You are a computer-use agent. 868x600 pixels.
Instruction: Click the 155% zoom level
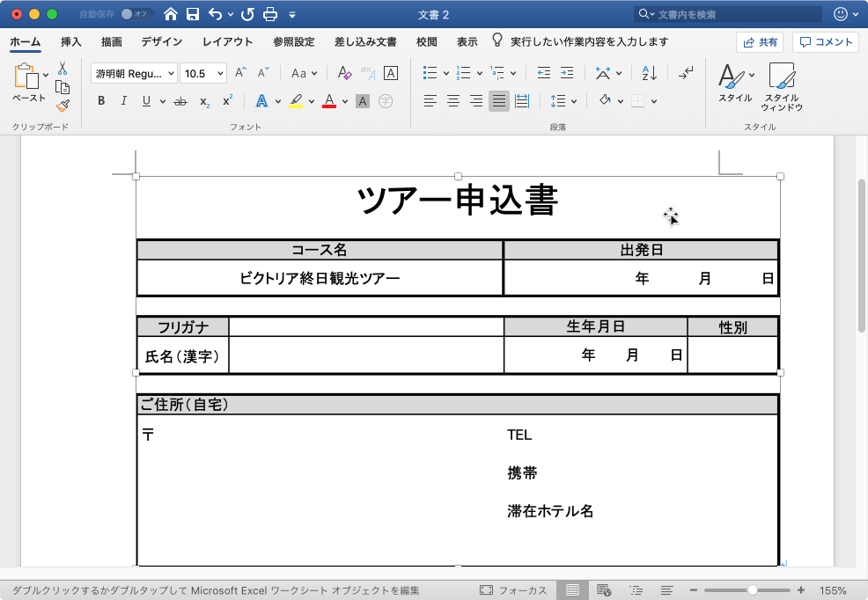point(833,590)
